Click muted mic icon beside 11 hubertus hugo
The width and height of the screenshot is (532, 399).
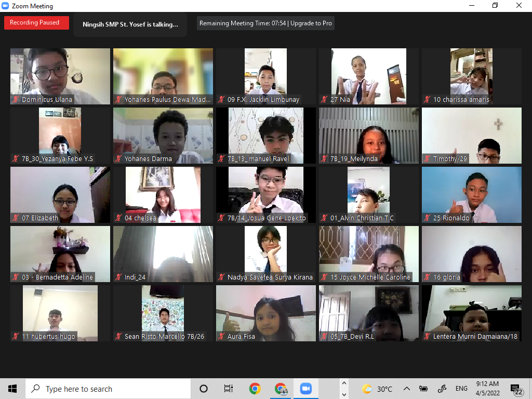[x=15, y=336]
